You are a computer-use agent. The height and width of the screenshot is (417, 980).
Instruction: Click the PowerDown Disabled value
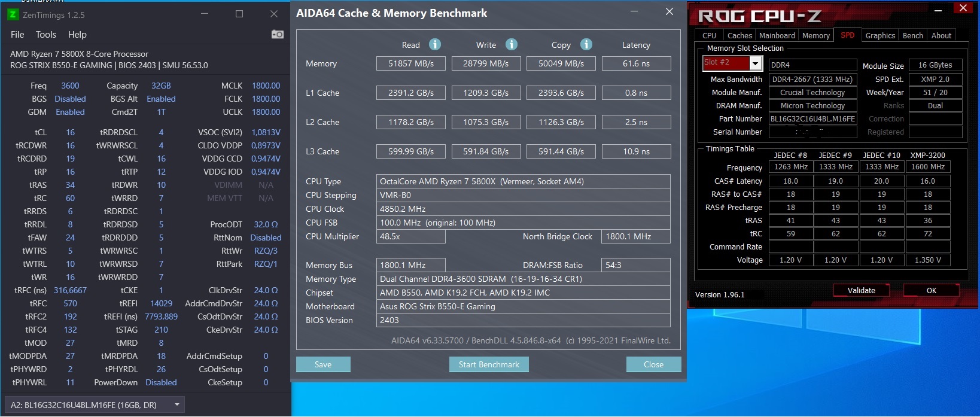pos(161,382)
